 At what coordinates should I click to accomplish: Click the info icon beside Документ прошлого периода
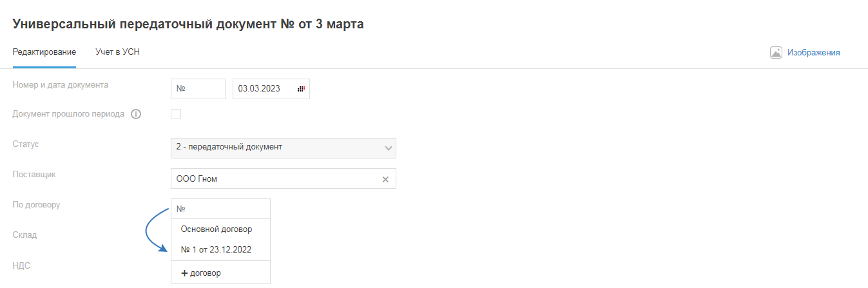(x=136, y=115)
